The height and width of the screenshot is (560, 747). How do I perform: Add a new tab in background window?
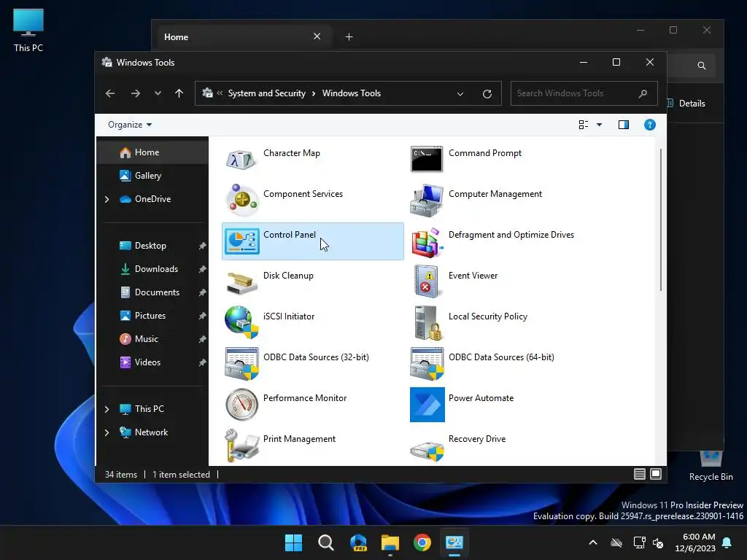[x=349, y=36]
